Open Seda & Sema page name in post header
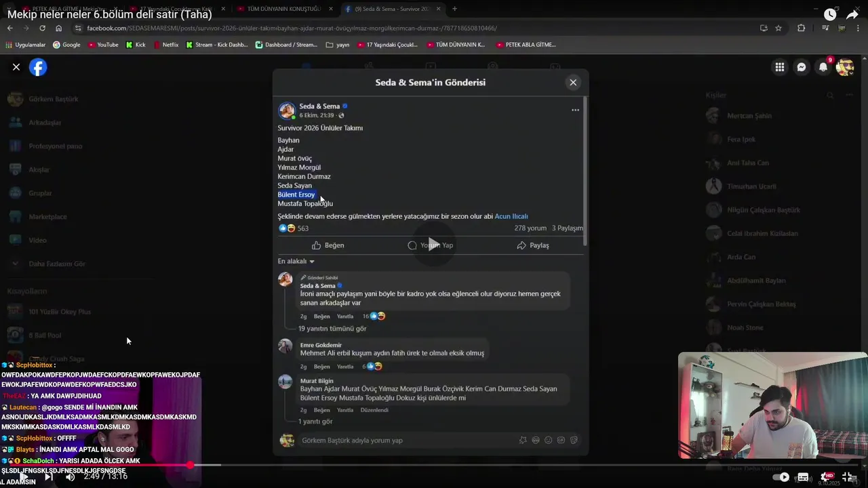Viewport: 868px width, 488px height. click(319, 106)
